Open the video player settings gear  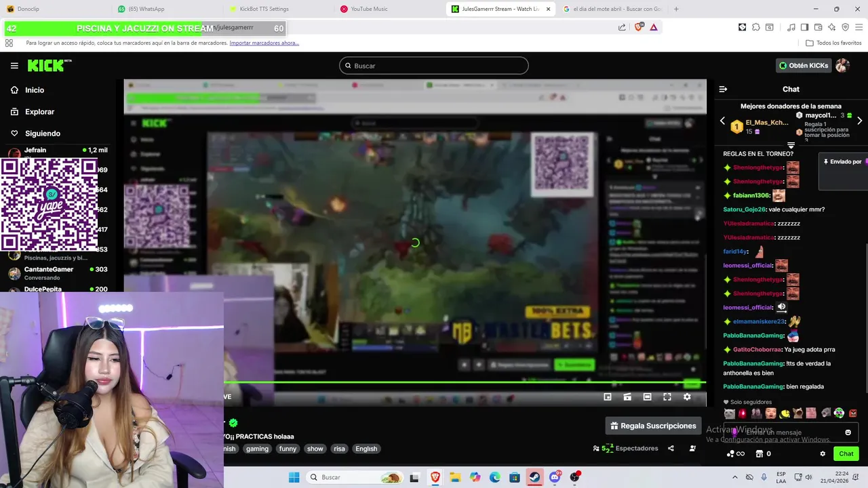(687, 397)
